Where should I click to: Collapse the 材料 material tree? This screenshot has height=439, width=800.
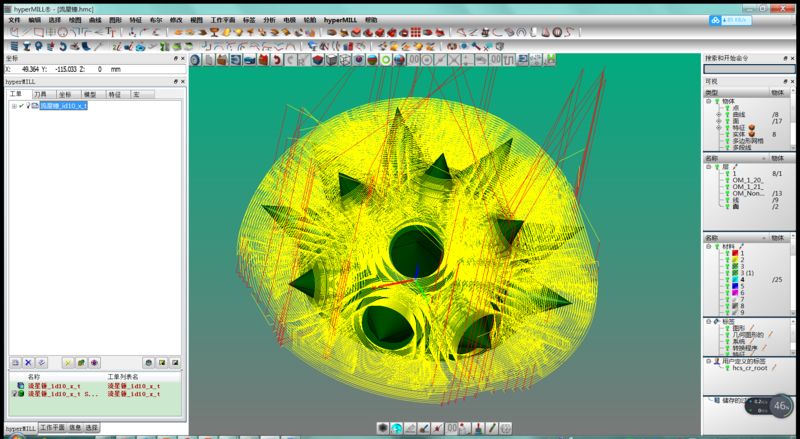coord(709,247)
